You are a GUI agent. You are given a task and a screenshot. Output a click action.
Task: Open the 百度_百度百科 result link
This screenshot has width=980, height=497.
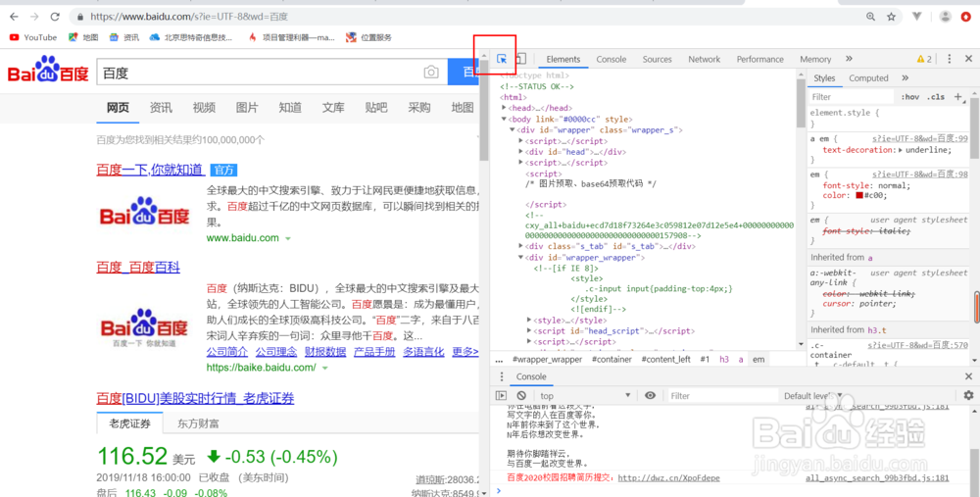(x=138, y=268)
